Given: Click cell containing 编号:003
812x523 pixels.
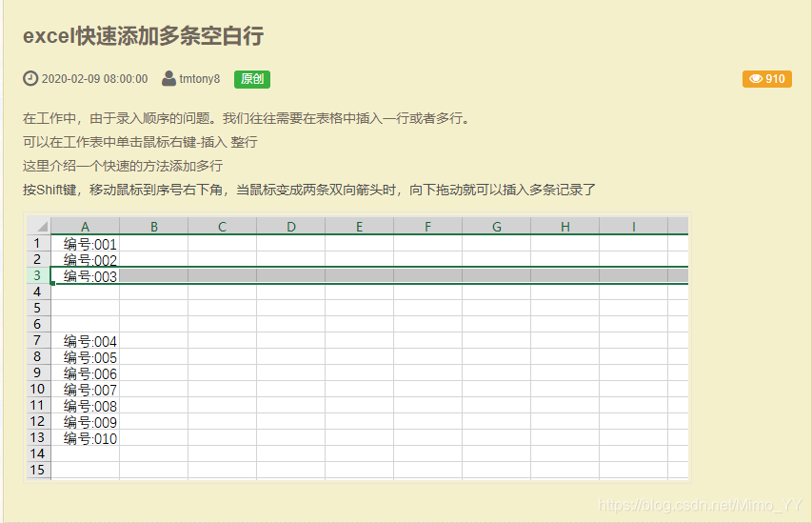Looking at the screenshot, I should 86,275.
